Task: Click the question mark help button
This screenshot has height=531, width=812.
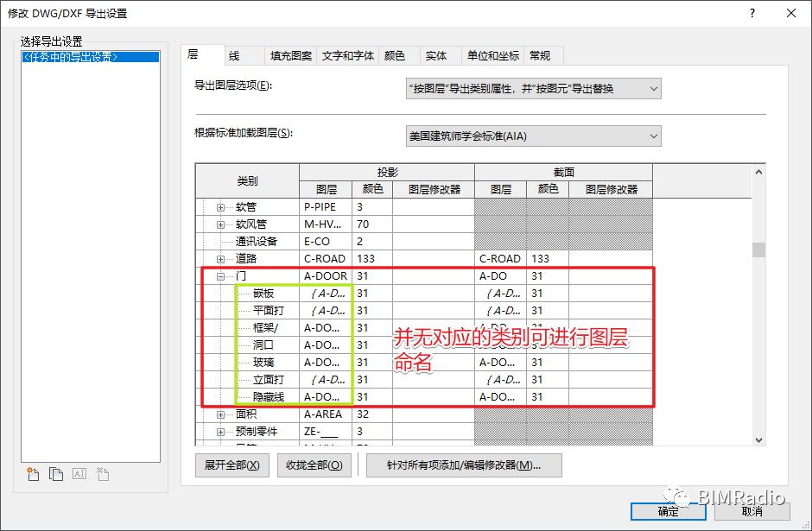Action: 752,13
